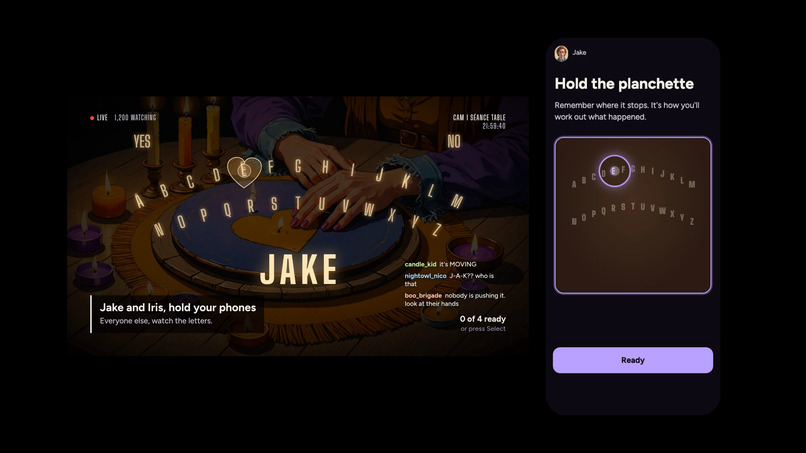Tap the Ready button on the phone
Screen dimensions: 806x453
(x=633, y=360)
